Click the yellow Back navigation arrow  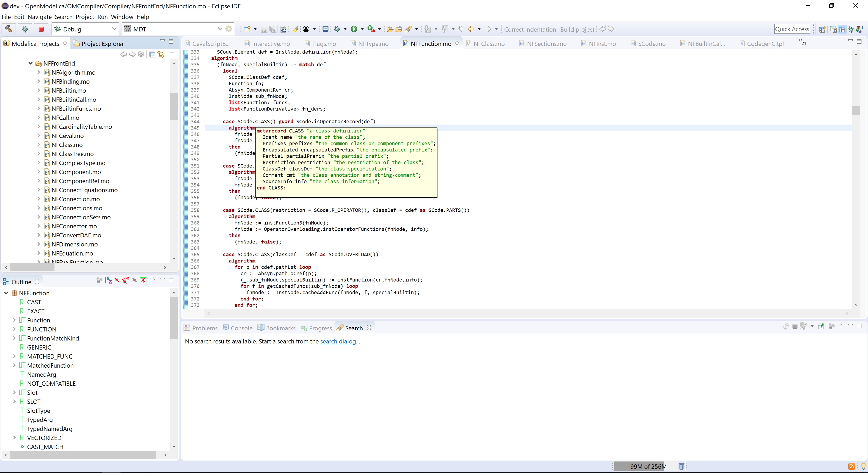coord(471,29)
